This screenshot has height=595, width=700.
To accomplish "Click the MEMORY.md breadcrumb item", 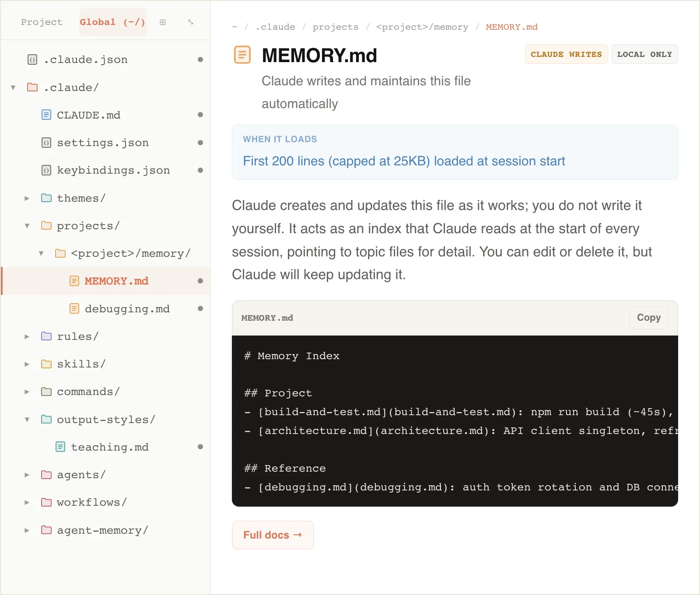I will (512, 27).
